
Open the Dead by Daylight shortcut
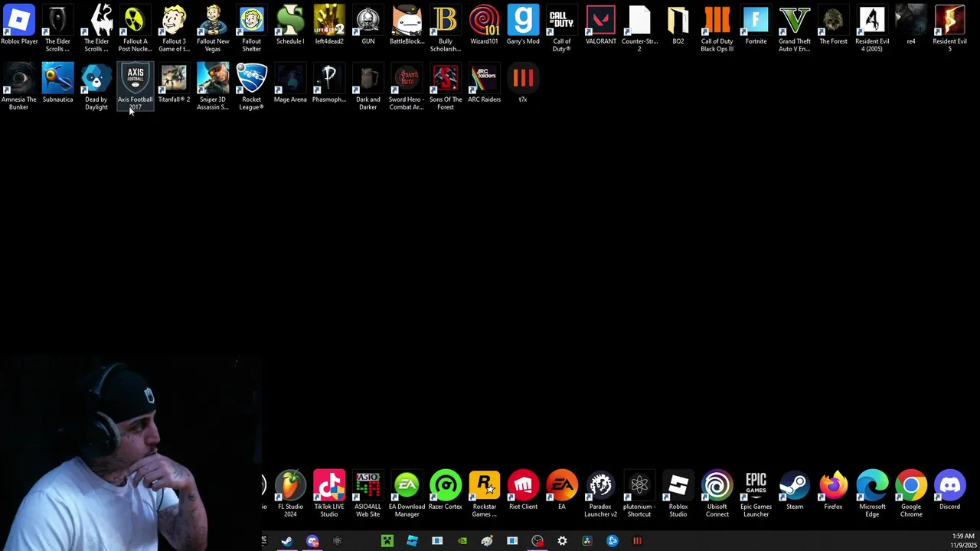pyautogui.click(x=96, y=87)
